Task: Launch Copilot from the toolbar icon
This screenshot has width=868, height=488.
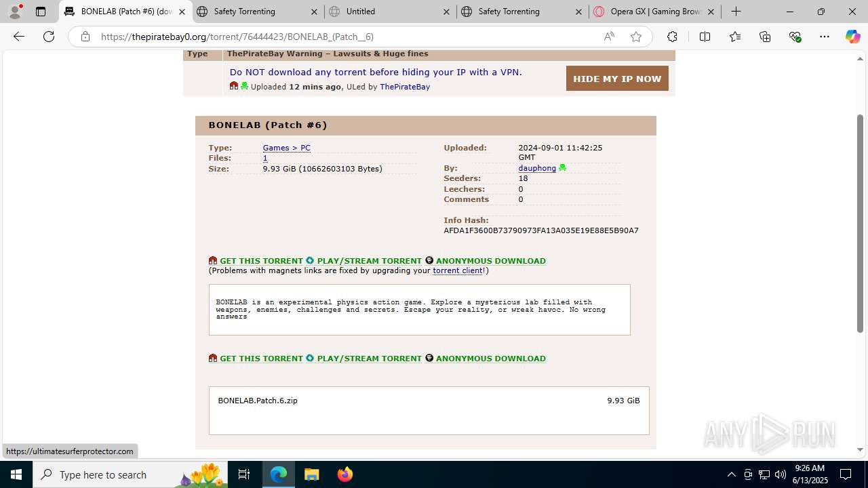Action: tap(852, 37)
